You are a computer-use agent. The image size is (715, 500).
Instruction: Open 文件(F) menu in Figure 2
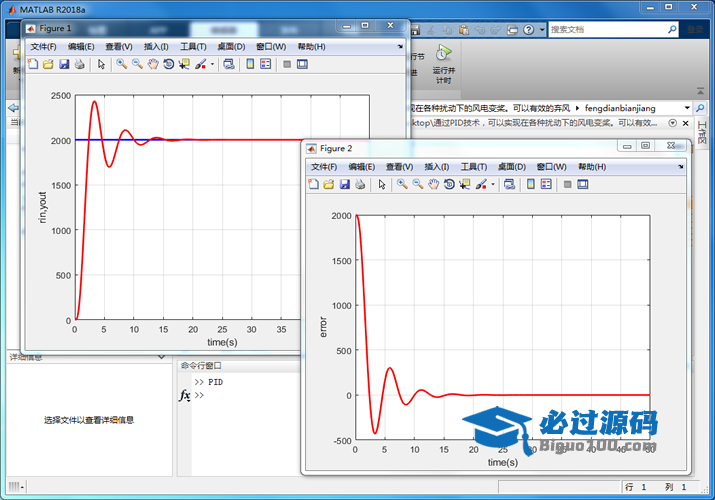(x=324, y=167)
